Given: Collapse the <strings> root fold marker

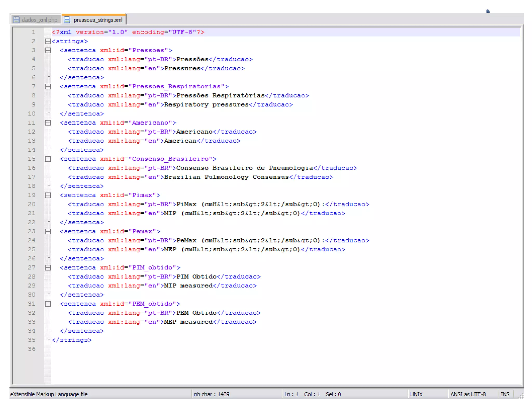Looking at the screenshot, I should coord(48,41).
